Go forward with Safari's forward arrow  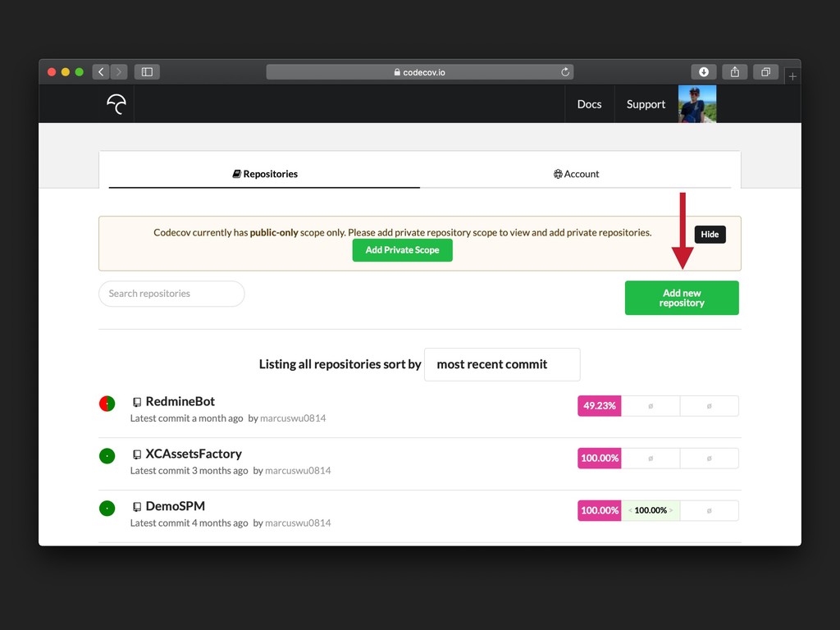(x=119, y=72)
